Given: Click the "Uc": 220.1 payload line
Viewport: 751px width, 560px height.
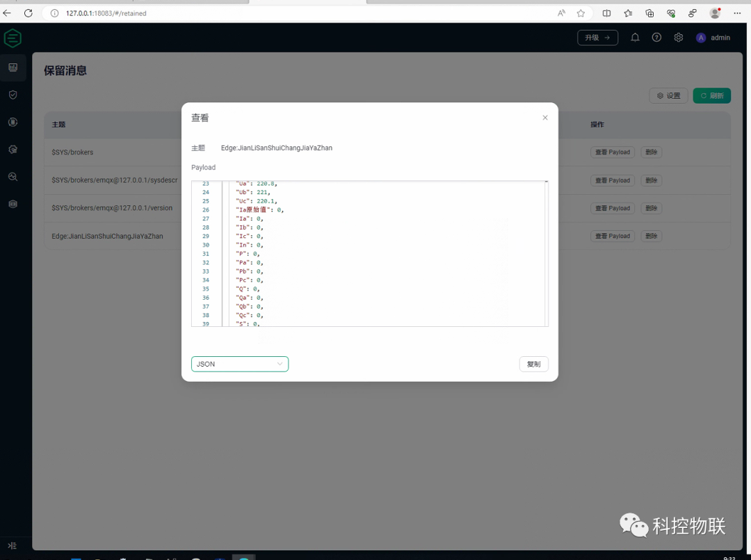Looking at the screenshot, I should click(x=256, y=201).
